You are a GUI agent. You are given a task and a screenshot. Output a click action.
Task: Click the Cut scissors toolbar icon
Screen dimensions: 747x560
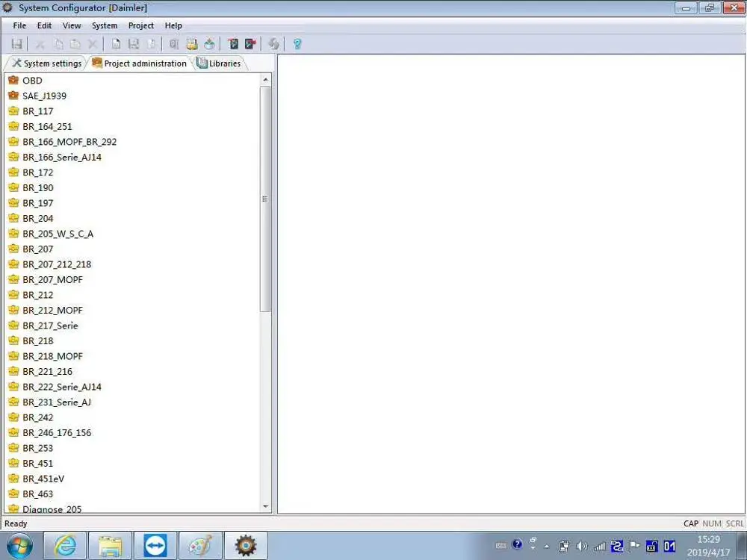tap(40, 44)
